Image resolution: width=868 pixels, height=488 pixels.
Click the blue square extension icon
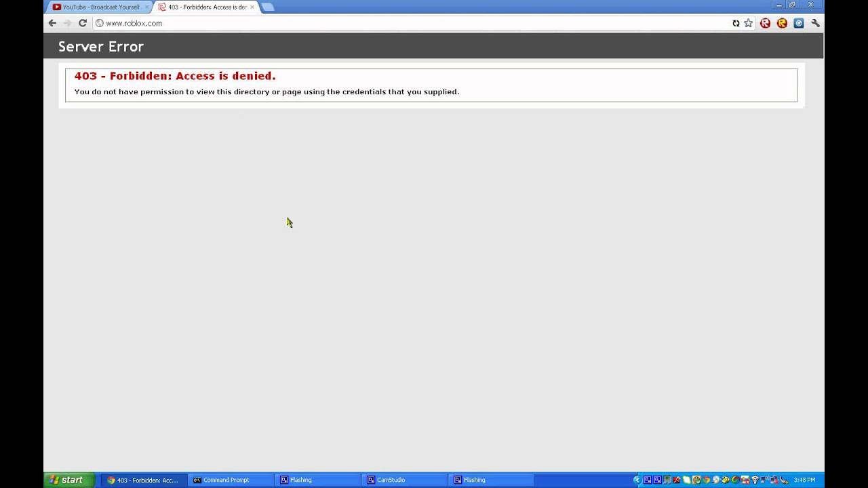coord(799,23)
